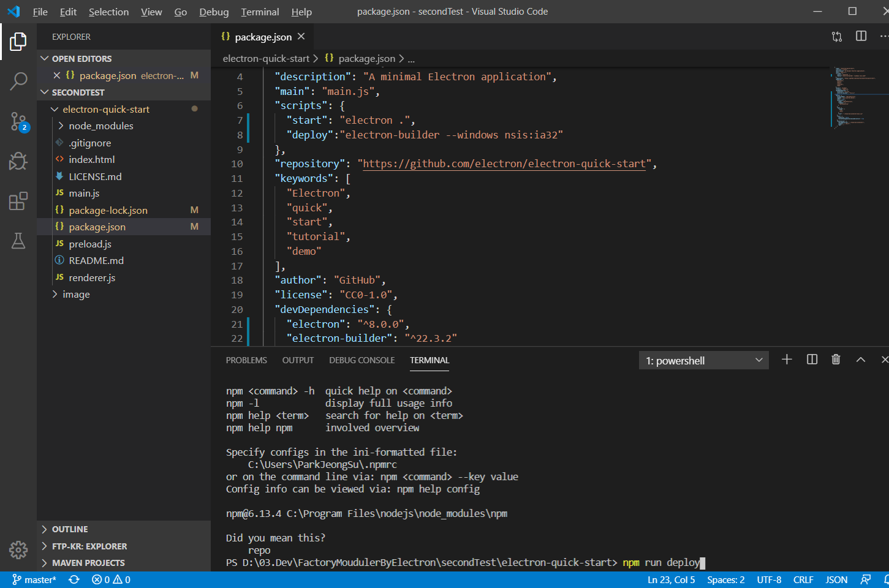Screen dimensions: 889x588
Task: Click the Open Changes compare icon
Action: click(x=837, y=37)
